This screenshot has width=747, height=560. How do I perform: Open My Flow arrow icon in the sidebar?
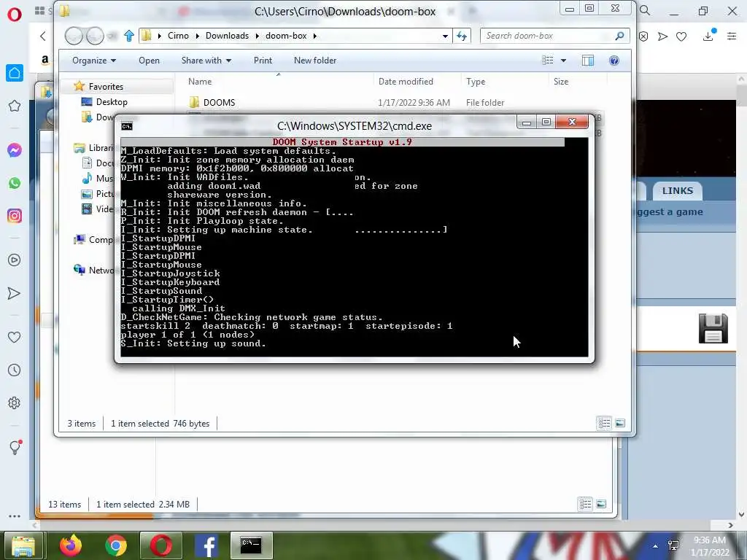(x=15, y=293)
